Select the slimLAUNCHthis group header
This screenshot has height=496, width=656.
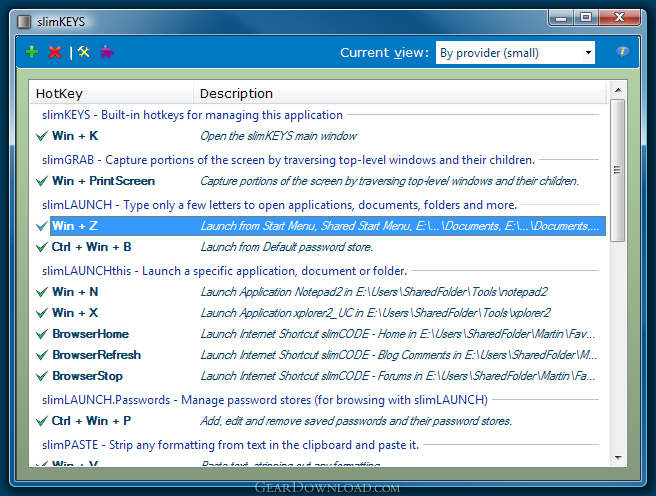pos(224,271)
